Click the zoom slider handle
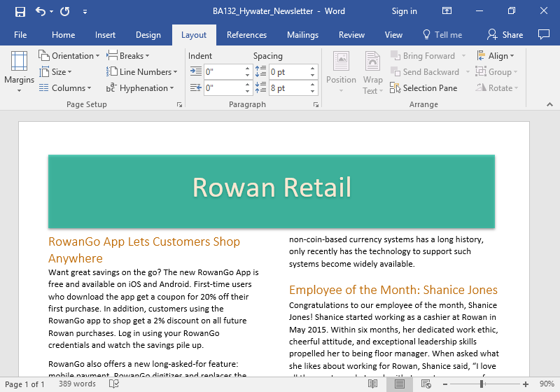 pyautogui.click(x=482, y=384)
